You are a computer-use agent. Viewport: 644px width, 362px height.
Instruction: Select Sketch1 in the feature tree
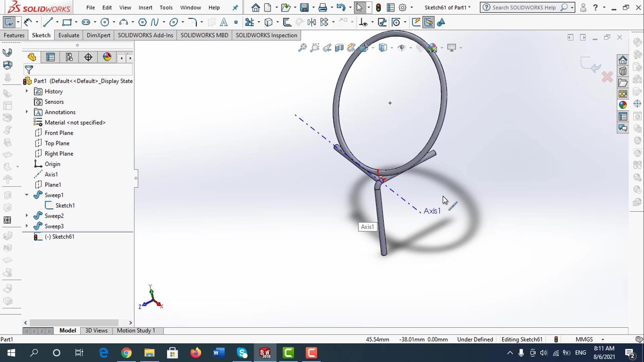[65, 205]
